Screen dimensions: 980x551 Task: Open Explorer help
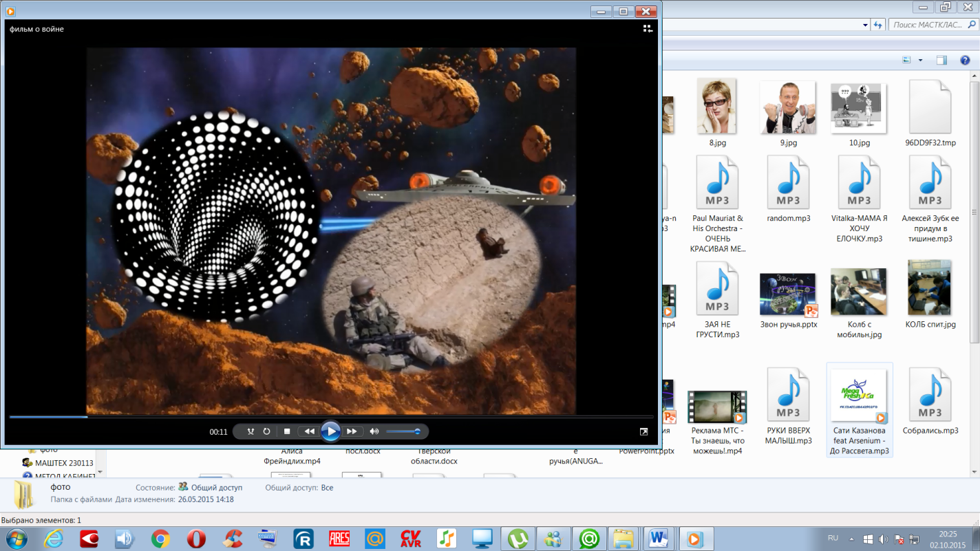click(963, 61)
